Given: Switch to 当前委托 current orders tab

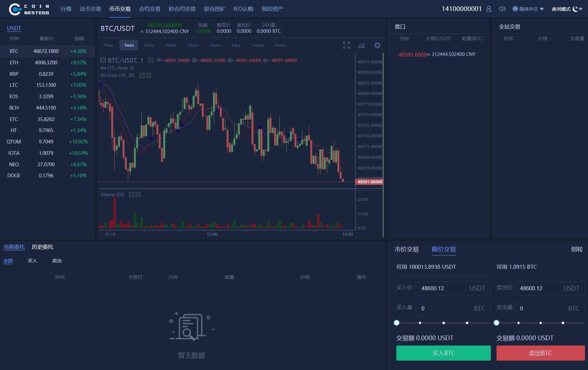Looking at the screenshot, I should tap(14, 247).
